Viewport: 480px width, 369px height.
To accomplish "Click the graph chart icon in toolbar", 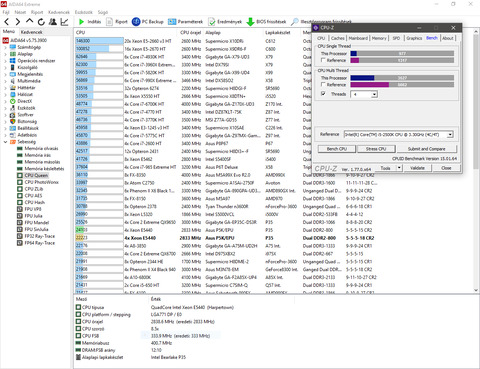I will pos(64,22).
